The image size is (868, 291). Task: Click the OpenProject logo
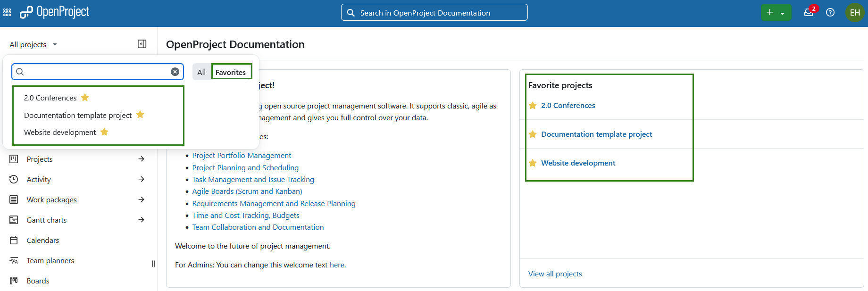[54, 12]
